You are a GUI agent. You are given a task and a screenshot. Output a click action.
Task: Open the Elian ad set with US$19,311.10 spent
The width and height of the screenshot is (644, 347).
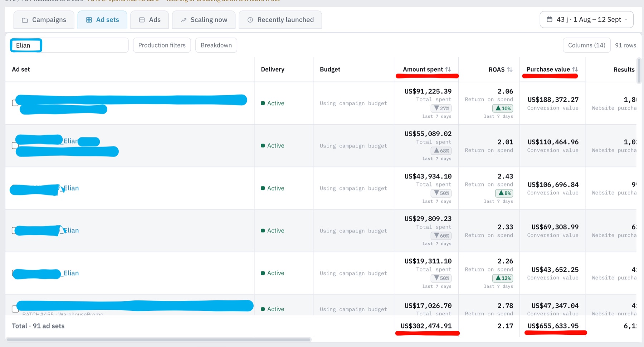71,273
